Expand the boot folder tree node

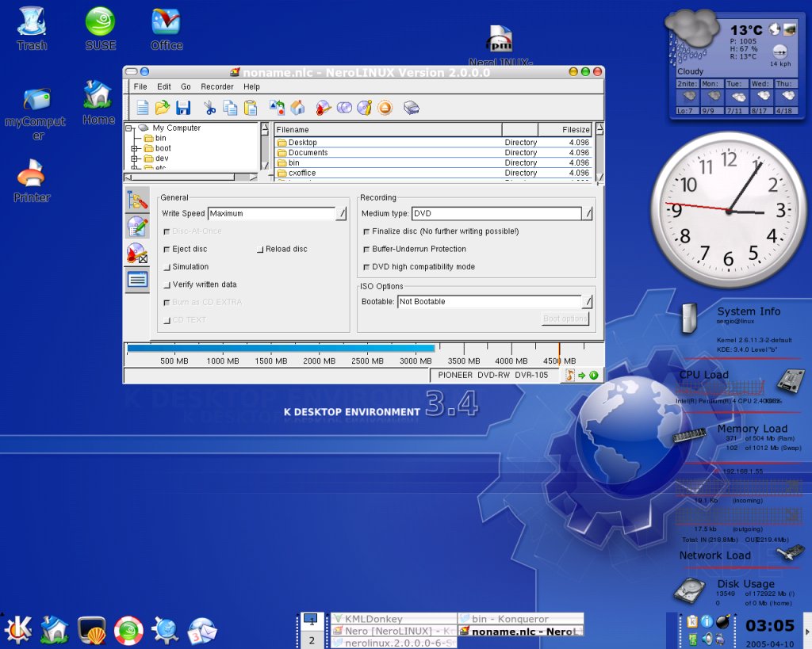point(135,148)
